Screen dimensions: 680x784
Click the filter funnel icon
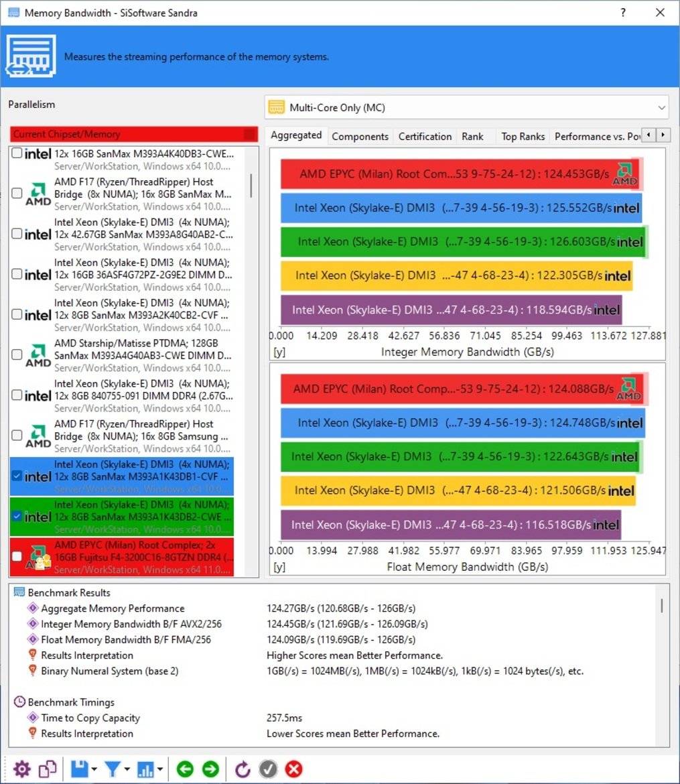113,769
